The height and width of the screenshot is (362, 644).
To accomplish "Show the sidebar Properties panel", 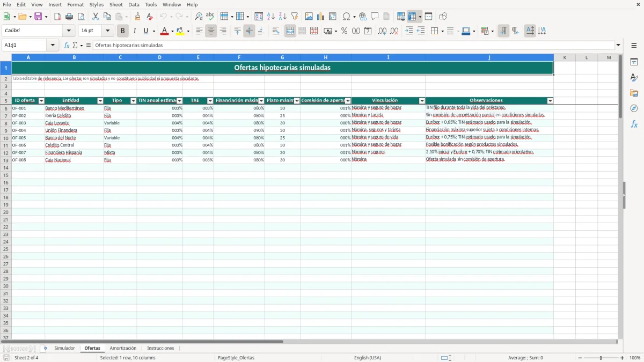I will [x=634, y=62].
